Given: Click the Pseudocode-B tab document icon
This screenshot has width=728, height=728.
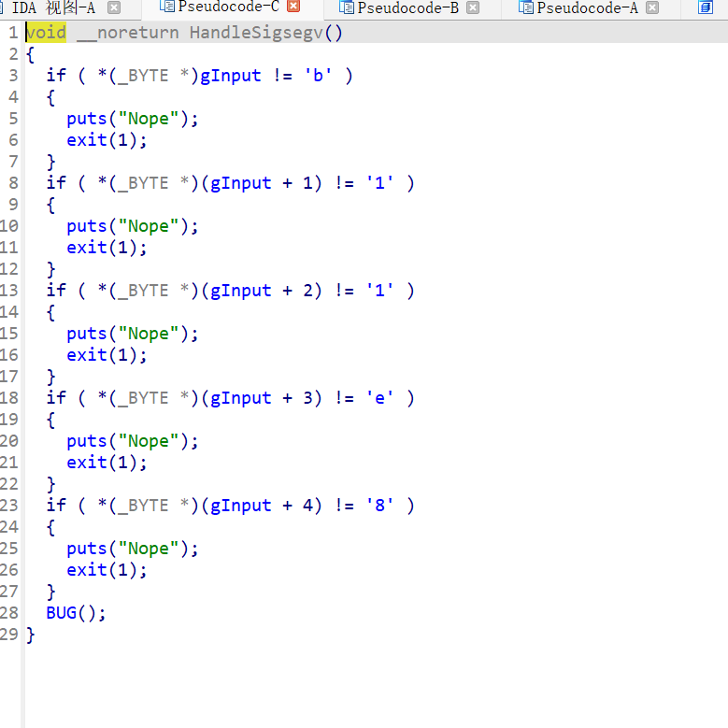Looking at the screenshot, I should [347, 7].
